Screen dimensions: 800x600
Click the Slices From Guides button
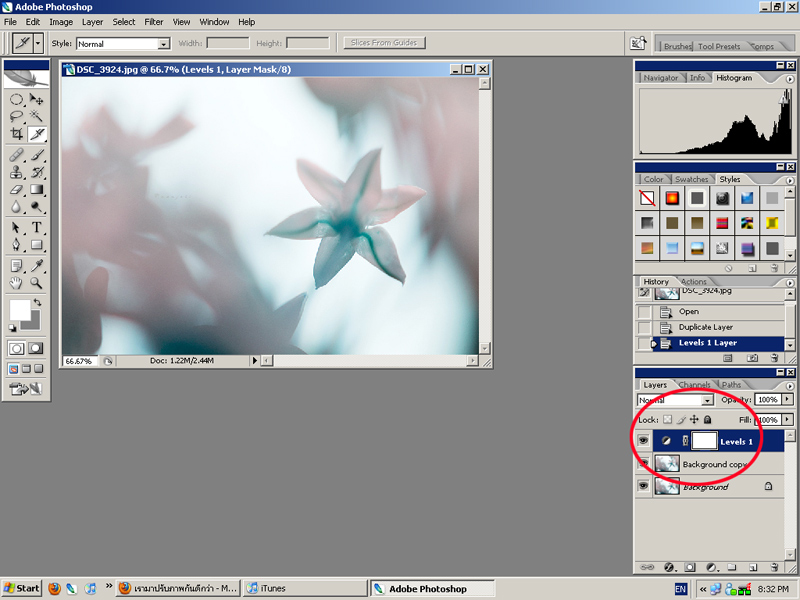384,43
